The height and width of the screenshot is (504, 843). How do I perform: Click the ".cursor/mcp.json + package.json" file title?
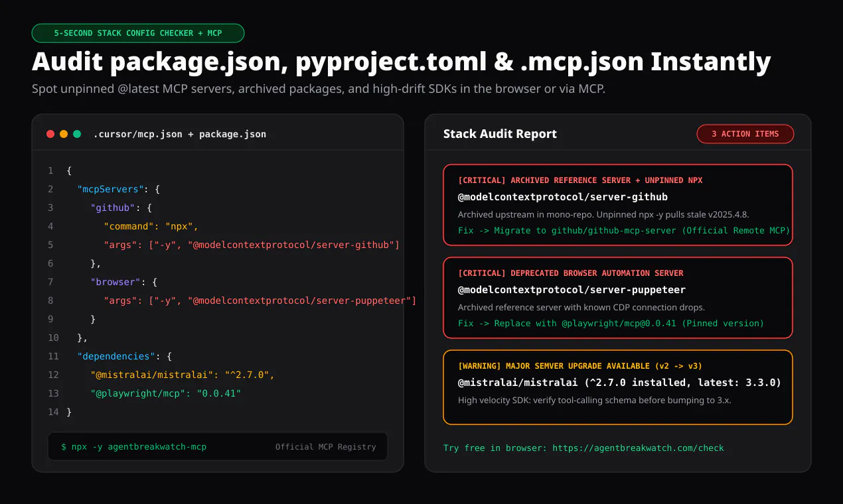click(179, 134)
